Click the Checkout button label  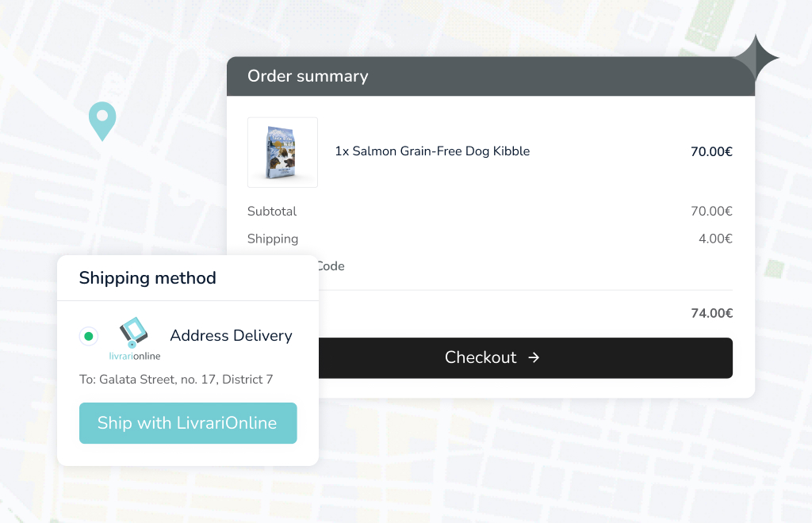coord(481,357)
